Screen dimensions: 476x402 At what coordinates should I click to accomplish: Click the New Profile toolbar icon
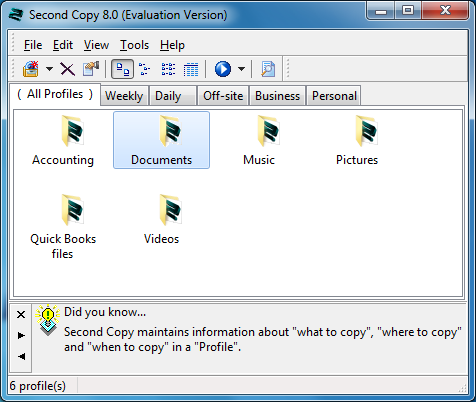[31, 69]
